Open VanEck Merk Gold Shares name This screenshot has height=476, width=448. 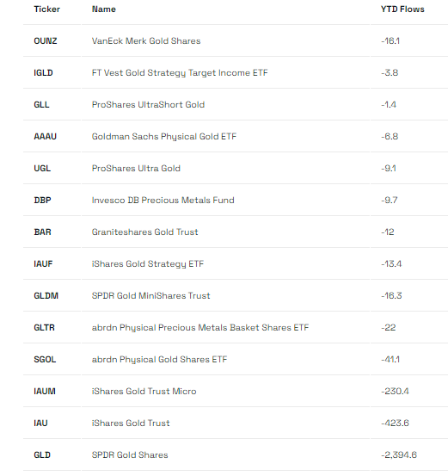(x=146, y=41)
